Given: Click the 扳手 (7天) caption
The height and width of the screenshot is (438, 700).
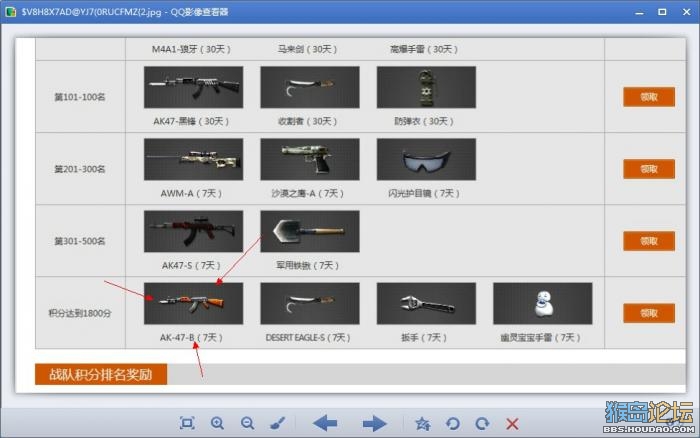Looking at the screenshot, I should 424,338.
